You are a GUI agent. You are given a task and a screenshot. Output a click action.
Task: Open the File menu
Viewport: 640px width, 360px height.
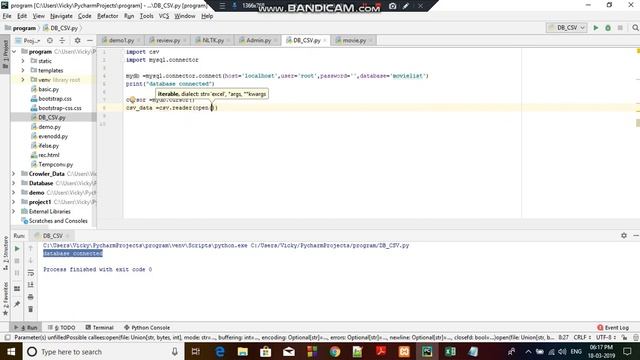[x=7, y=16]
